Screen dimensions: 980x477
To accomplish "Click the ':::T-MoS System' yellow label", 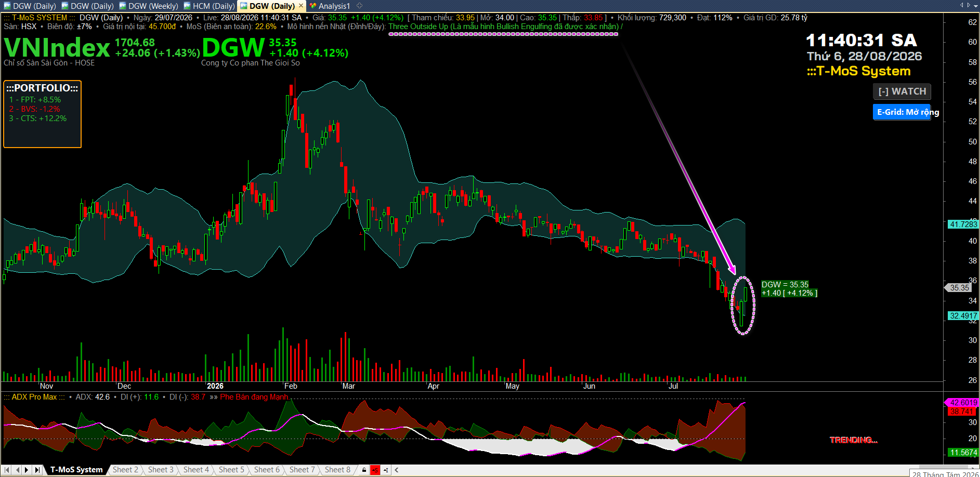I will click(x=858, y=71).
